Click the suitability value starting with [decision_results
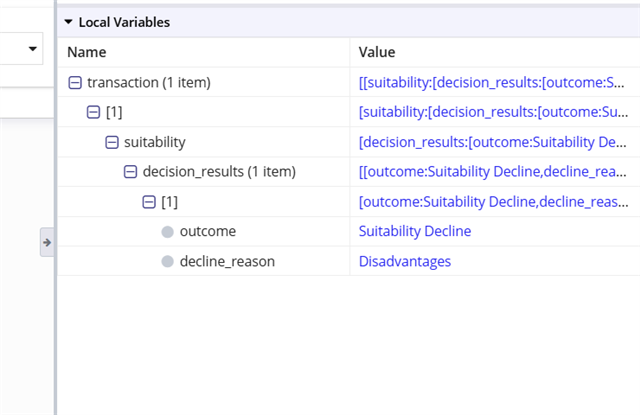The image size is (640, 415). [x=492, y=142]
